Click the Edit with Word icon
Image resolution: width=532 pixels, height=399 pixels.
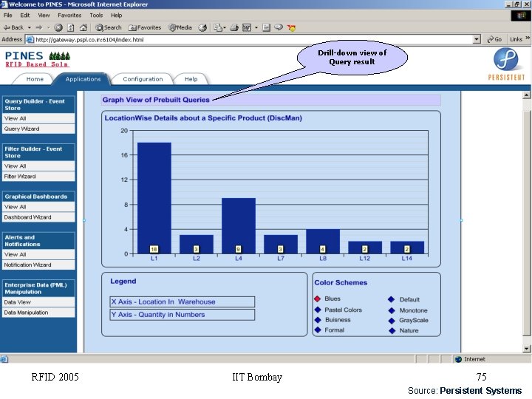(x=247, y=27)
